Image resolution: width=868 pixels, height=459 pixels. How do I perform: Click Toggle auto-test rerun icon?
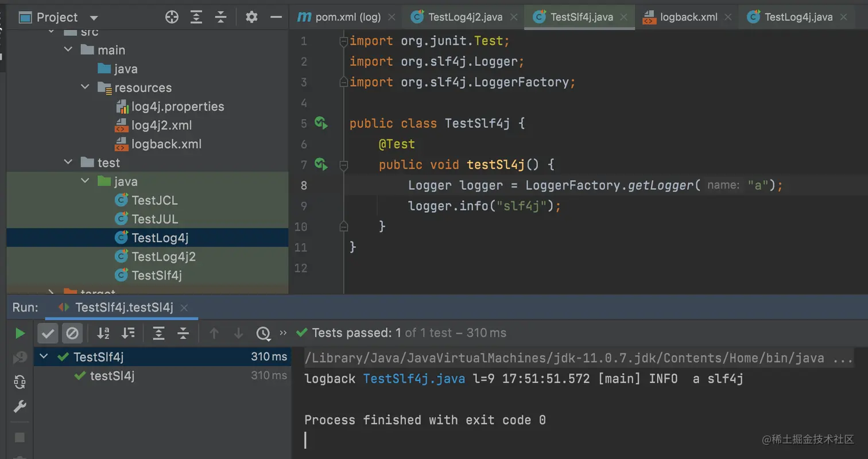click(20, 382)
